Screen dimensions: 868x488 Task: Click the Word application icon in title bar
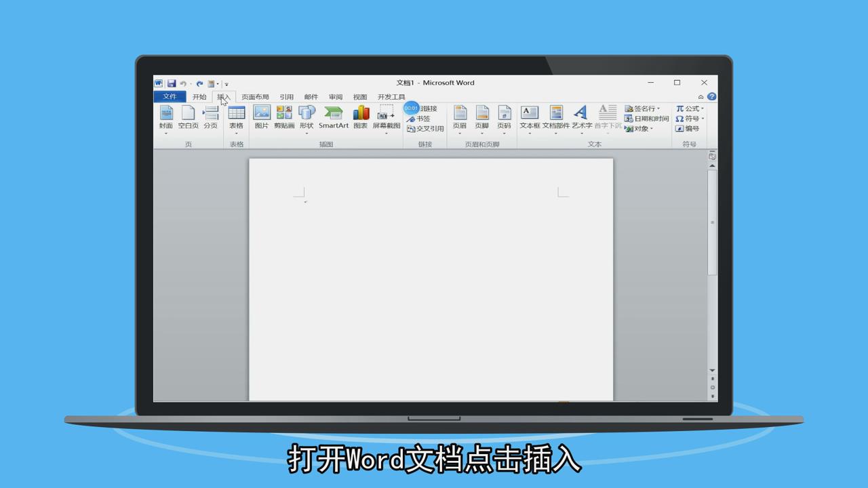[x=159, y=83]
